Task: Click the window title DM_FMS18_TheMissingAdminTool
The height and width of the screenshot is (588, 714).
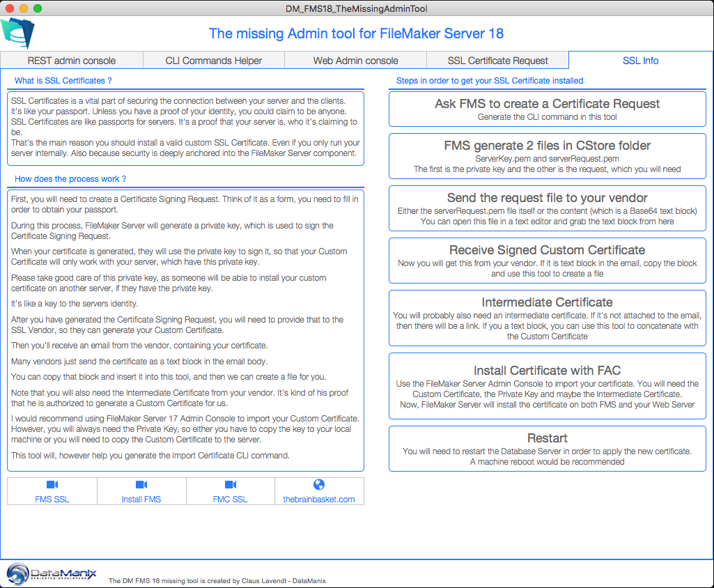Action: 357,8
